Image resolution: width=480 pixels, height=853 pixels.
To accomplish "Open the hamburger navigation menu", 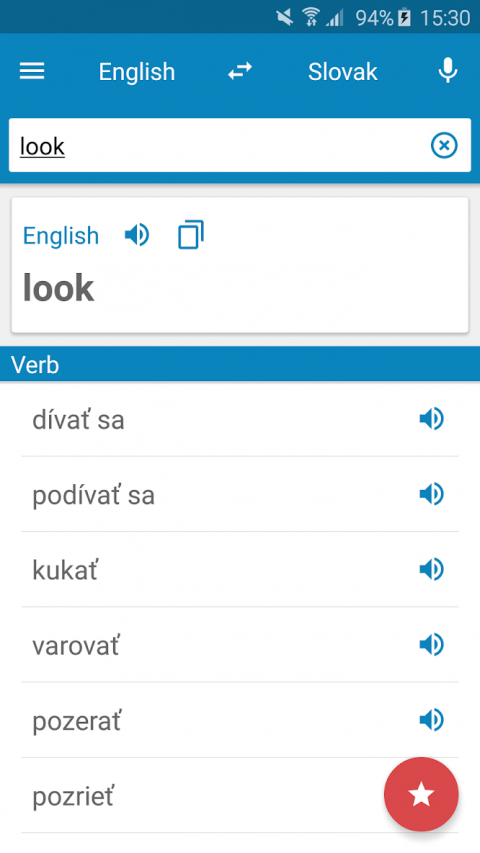I will (x=32, y=71).
